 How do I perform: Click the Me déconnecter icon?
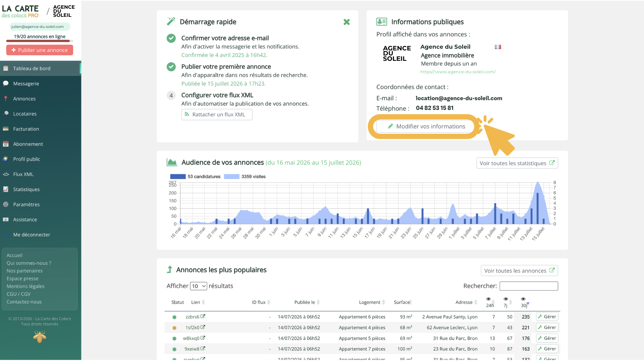click(x=6, y=235)
